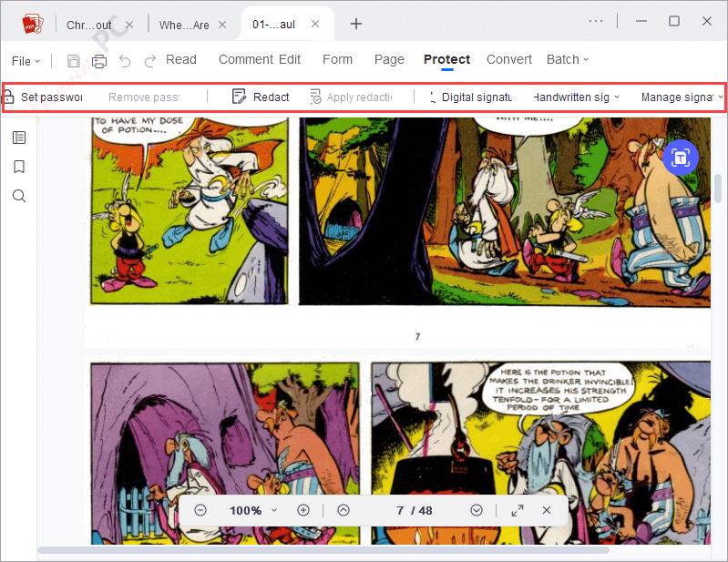Click the Print icon
The width and height of the screenshot is (728, 562).
[99, 61]
